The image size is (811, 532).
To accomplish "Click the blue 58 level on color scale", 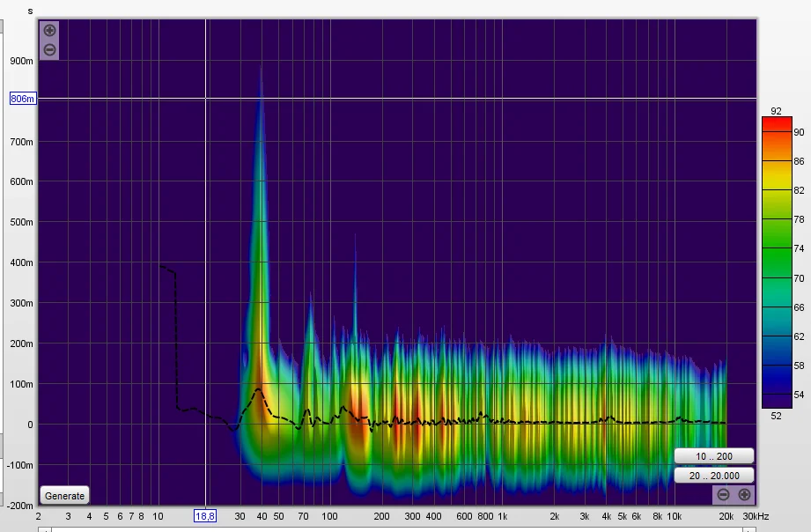I will pyautogui.click(x=777, y=366).
